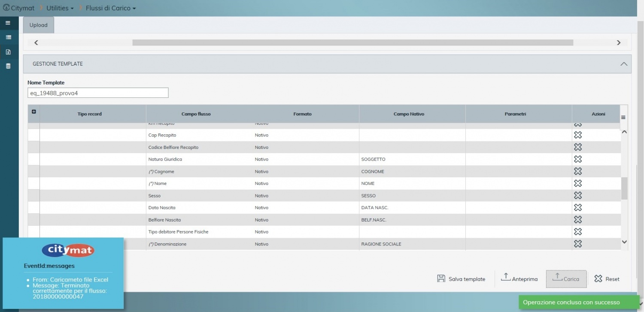Screen dimensions: 644x312
Task: Expand all rows with plus icon
Action: click(34, 112)
